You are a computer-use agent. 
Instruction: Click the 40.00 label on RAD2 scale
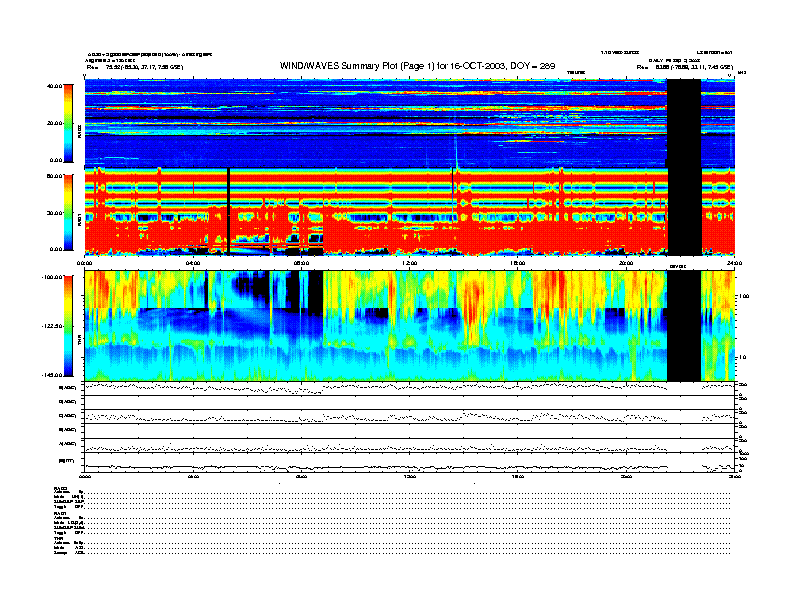[x=54, y=86]
